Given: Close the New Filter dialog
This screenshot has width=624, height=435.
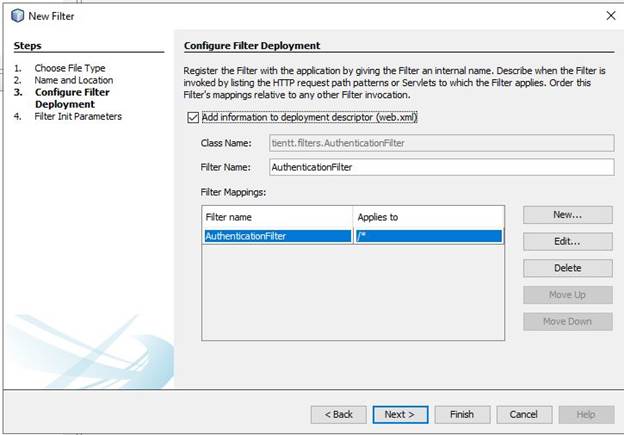Looking at the screenshot, I should pos(610,16).
